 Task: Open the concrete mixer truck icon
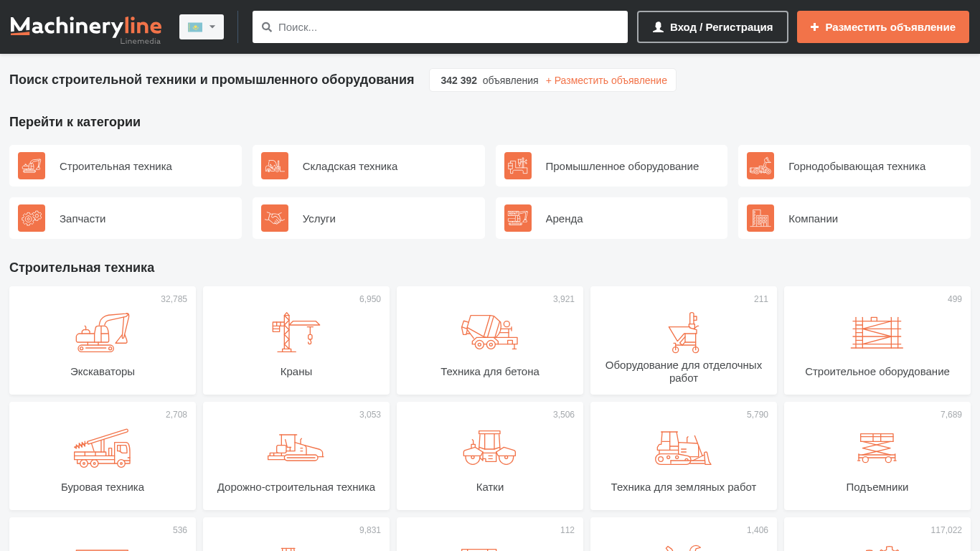click(x=489, y=333)
